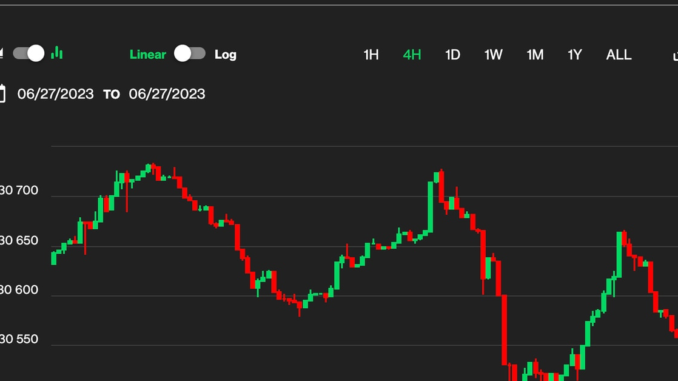Switch to the 1M timeframe
This screenshot has height=381, width=678.
(x=535, y=55)
